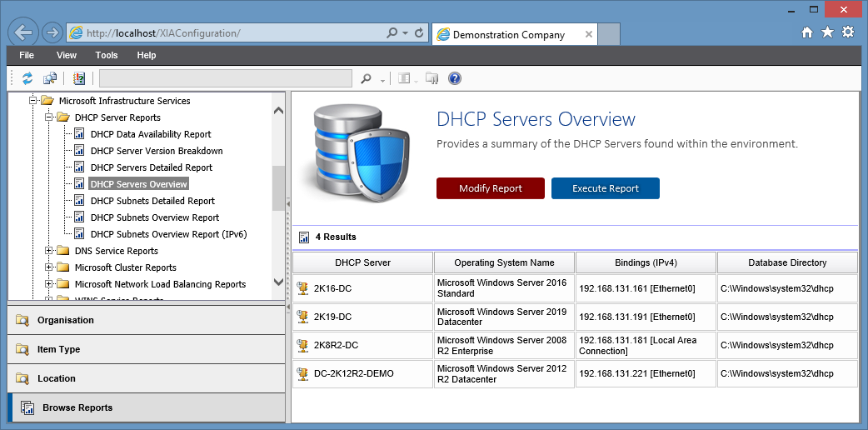
Task: Click the tree scrollbar down arrow
Action: pyautogui.click(x=278, y=282)
